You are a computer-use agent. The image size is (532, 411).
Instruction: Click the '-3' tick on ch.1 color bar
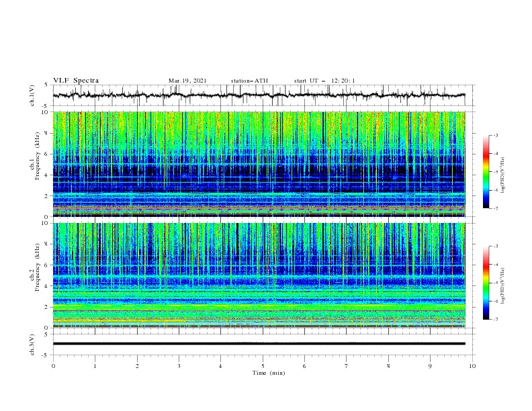495,135
